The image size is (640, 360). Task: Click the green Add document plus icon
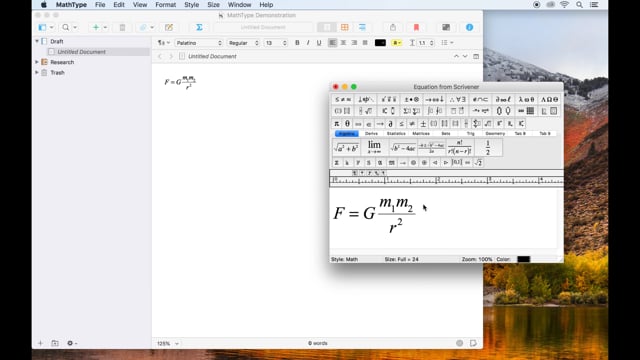point(96,27)
